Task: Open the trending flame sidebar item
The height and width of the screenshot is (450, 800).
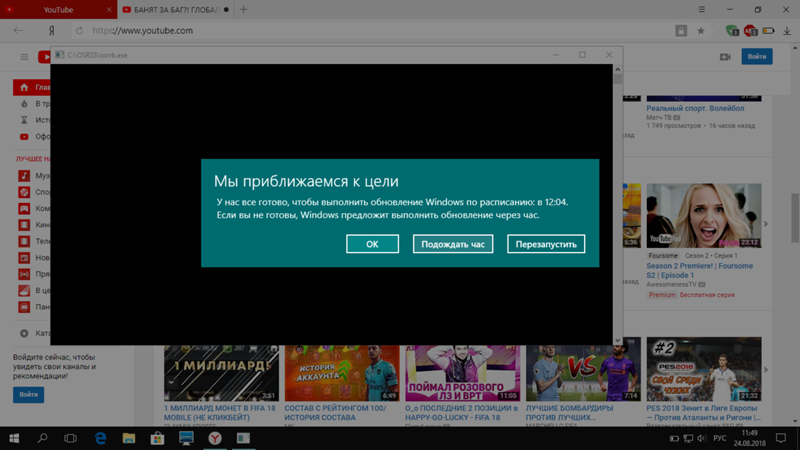Action: pos(24,104)
